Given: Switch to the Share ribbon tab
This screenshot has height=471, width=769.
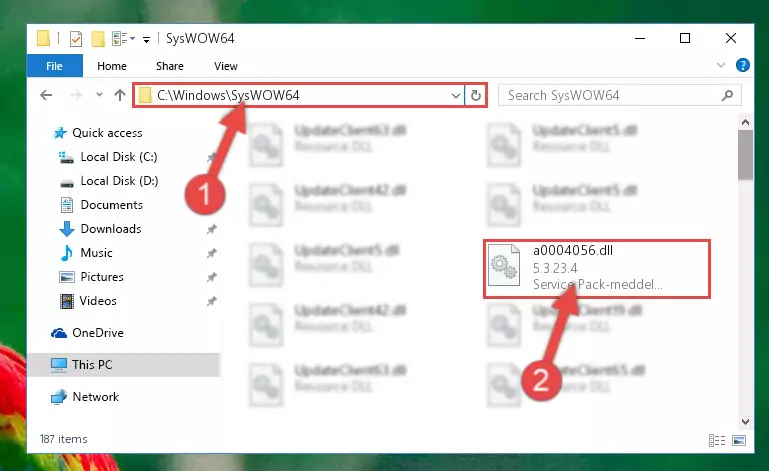Looking at the screenshot, I should point(170,66).
